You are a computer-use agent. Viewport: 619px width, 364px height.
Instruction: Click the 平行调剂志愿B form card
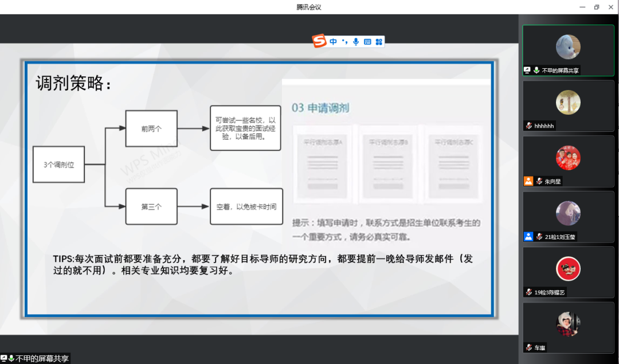388,165
